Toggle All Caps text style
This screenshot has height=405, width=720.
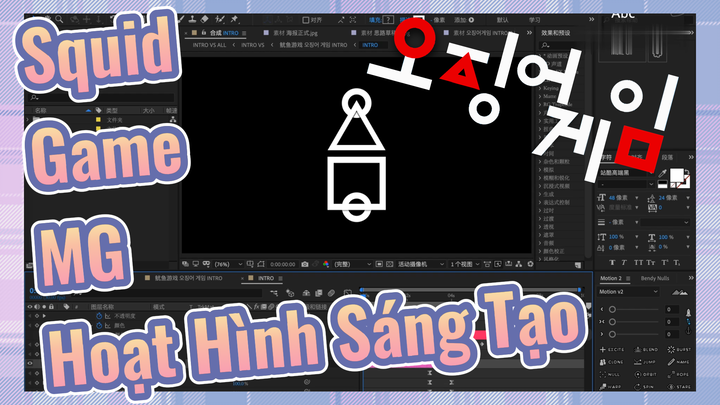[x=638, y=263]
